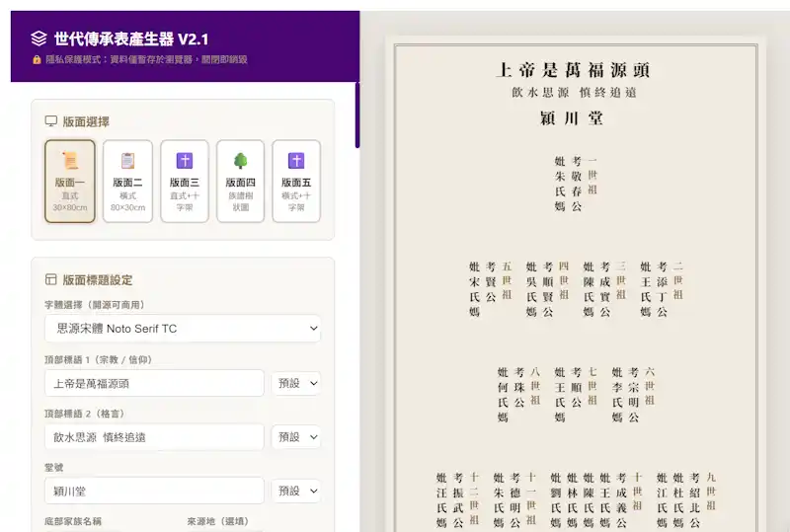Screen dimensions: 790x532
Task: Edit the 飲水思源 慎終追遠 input field
Action: pyautogui.click(x=154, y=437)
